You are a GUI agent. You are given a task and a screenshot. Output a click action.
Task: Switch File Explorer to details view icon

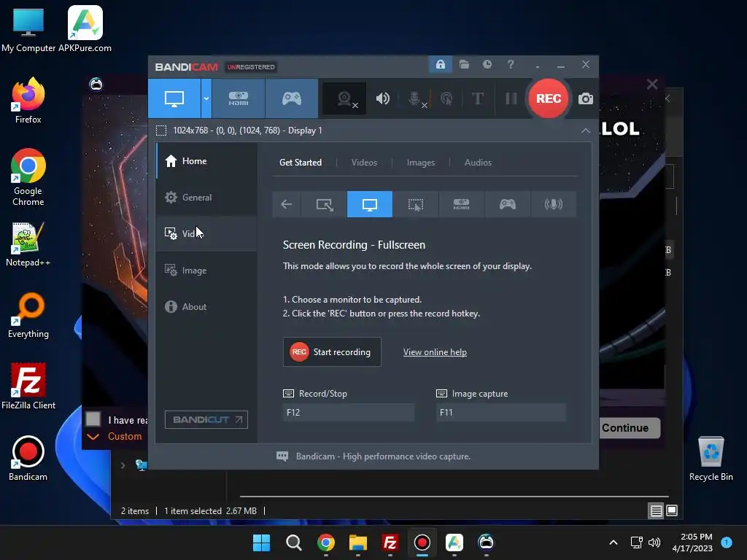[x=656, y=511]
